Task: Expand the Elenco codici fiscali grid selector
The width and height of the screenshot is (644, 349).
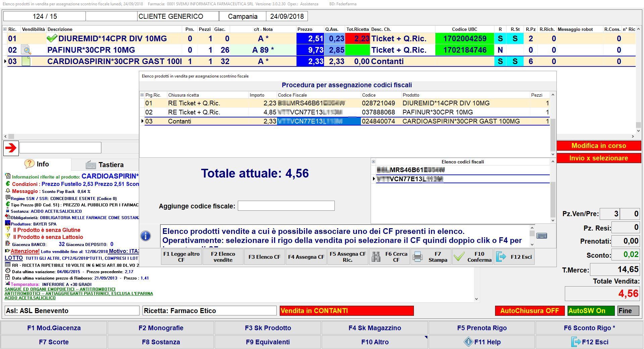Action: (373, 162)
